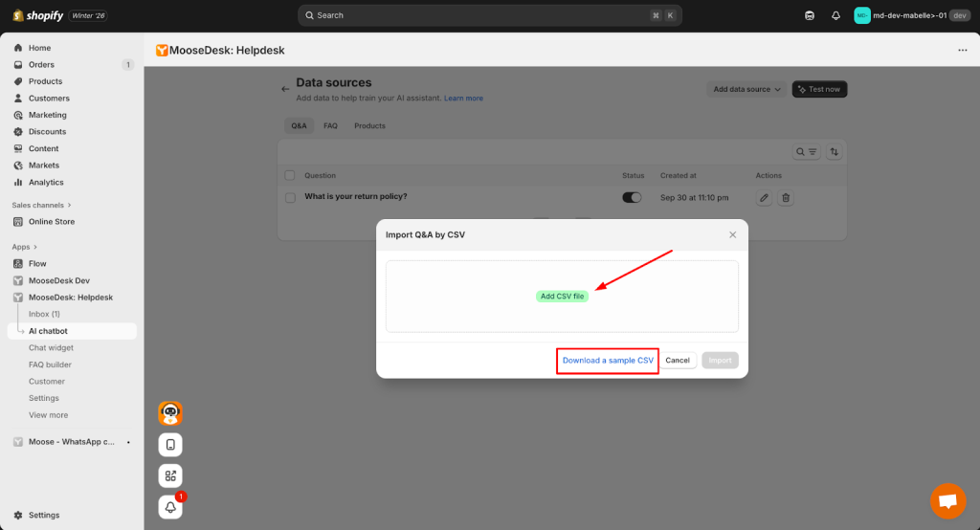Click the trash delete icon in Actions
The width and height of the screenshot is (980, 530).
786,198
